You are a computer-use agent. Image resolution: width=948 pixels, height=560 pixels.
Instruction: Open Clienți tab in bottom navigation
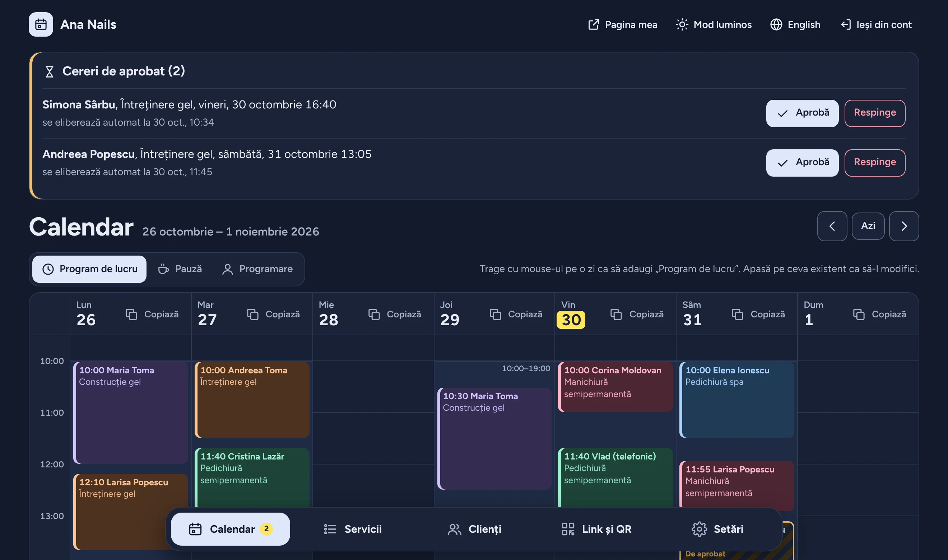pyautogui.click(x=474, y=529)
